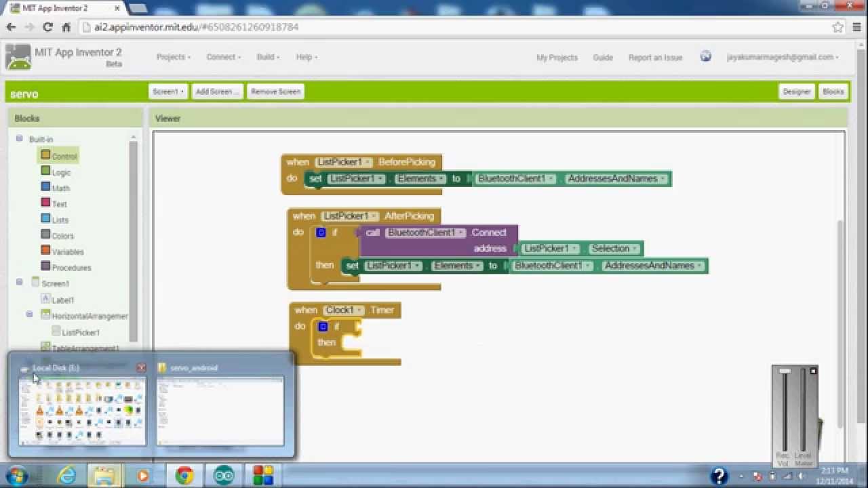
Task: Toggle mutator on the AfterPicking if block
Action: pyautogui.click(x=321, y=232)
